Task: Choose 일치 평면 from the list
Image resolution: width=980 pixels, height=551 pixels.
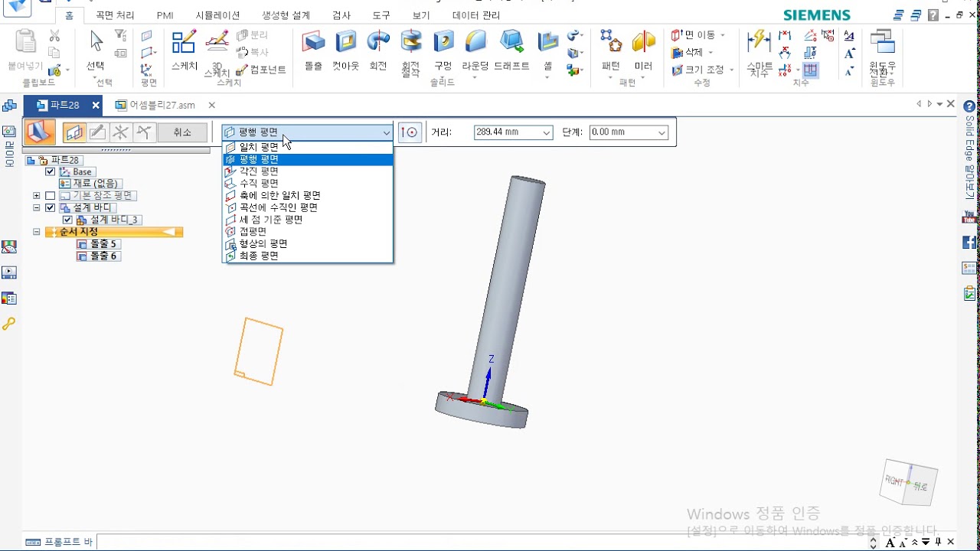Action: [308, 147]
